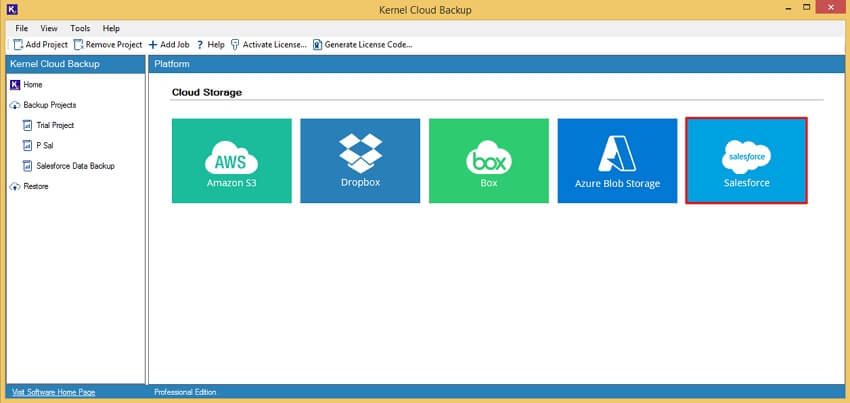Click the Add Project toolbar icon
Viewport: 850px width, 403px height.
coord(18,44)
